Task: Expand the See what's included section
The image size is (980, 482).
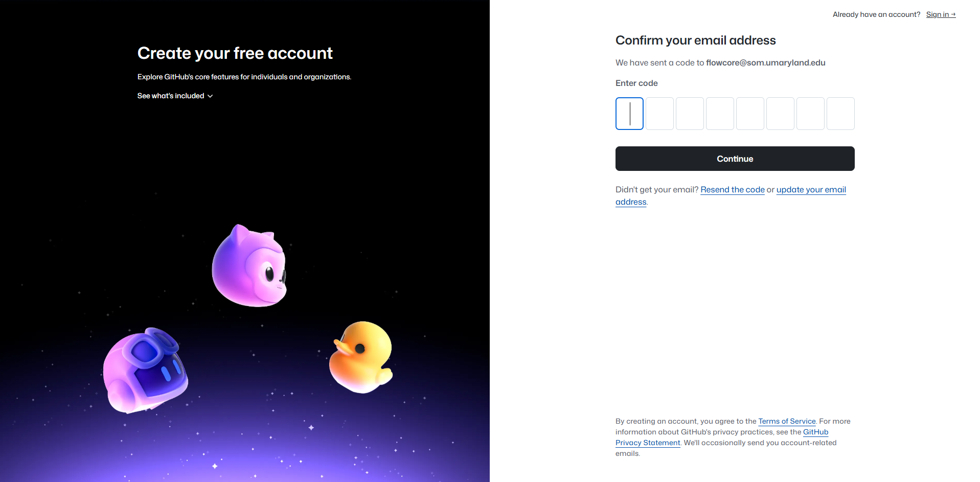Action: 175,96
